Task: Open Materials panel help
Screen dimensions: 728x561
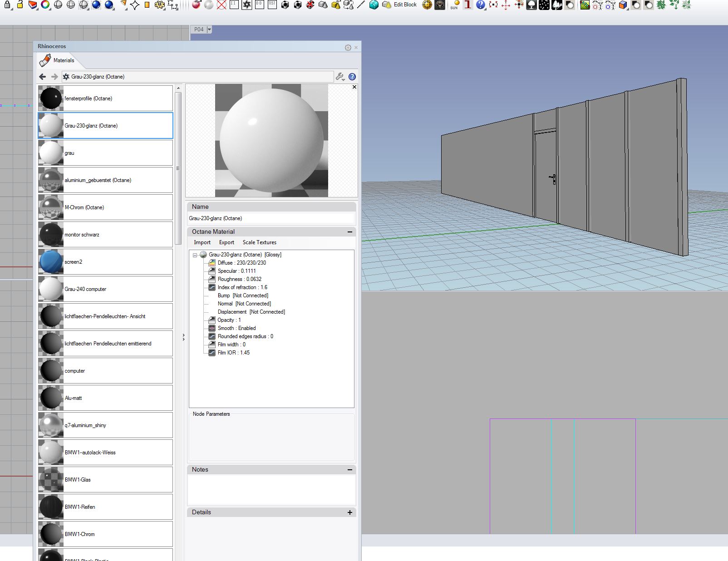Action: pyautogui.click(x=352, y=77)
